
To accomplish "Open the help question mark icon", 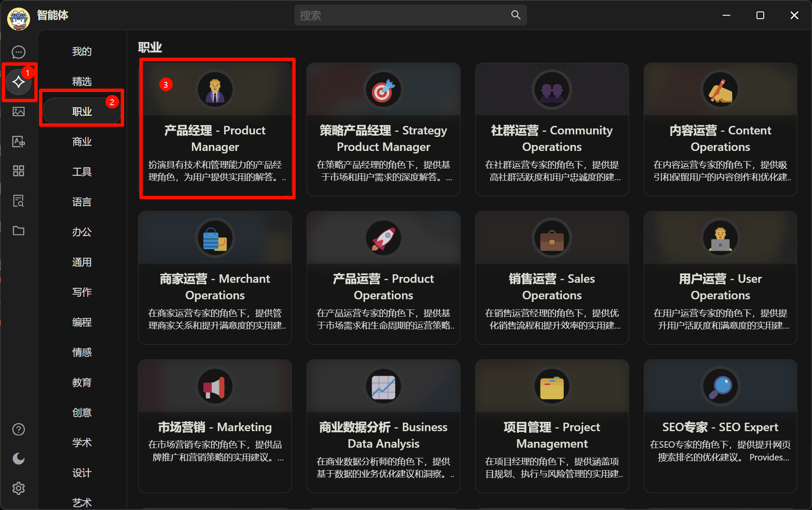I will (x=19, y=429).
